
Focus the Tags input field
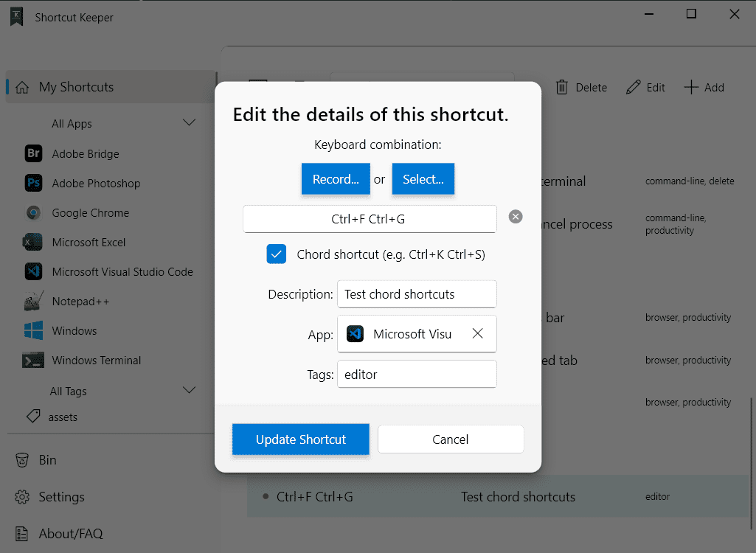pos(417,374)
